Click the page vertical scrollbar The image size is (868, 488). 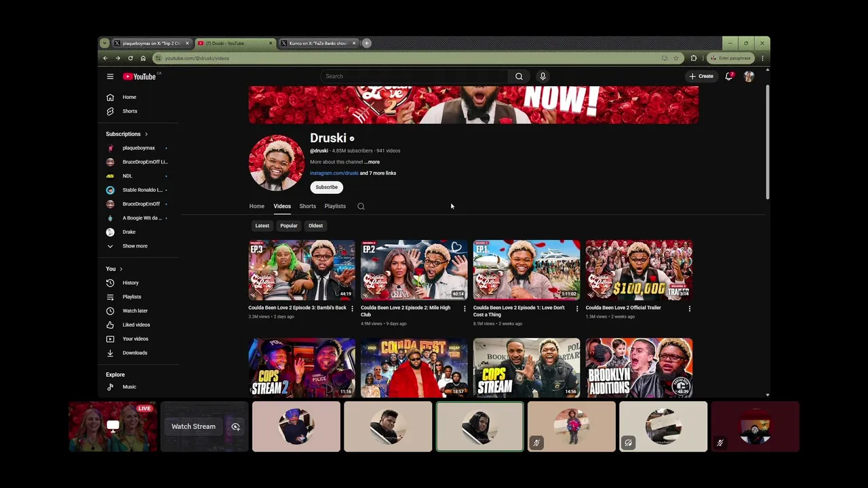pyautogui.click(x=768, y=142)
